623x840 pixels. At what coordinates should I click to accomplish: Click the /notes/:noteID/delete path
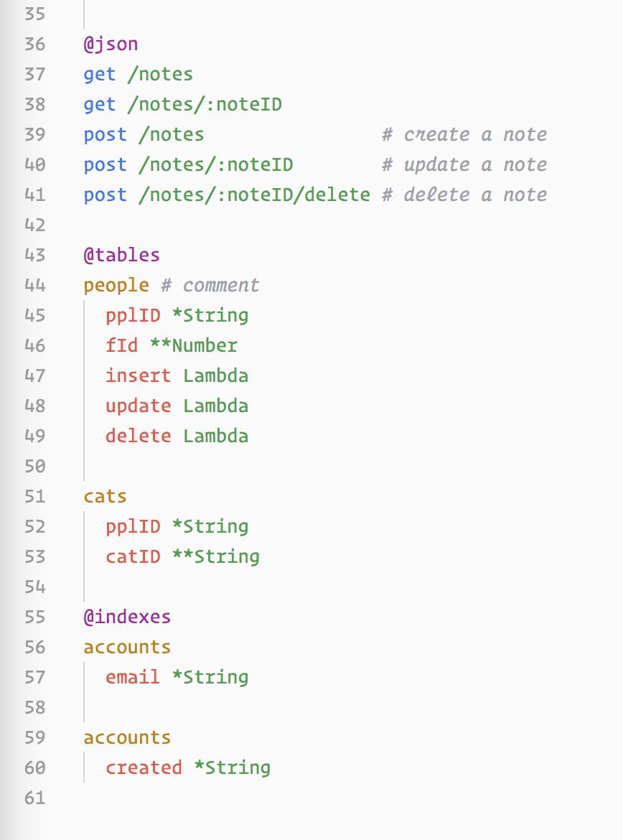click(x=255, y=195)
